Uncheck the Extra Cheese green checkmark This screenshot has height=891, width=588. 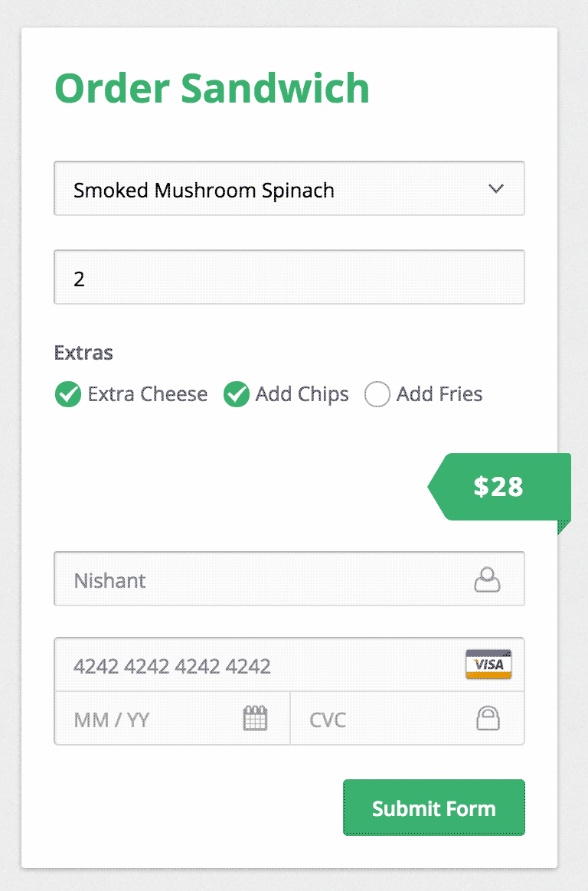pyautogui.click(x=68, y=394)
